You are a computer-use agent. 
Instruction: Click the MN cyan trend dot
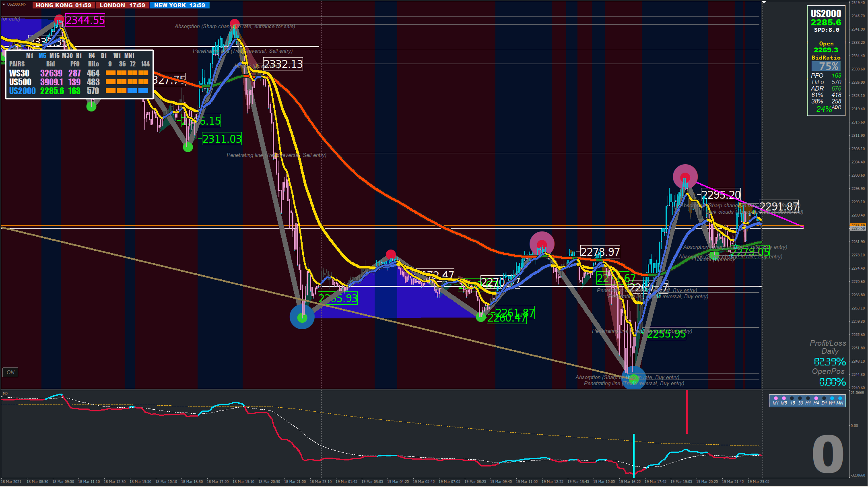coord(840,398)
